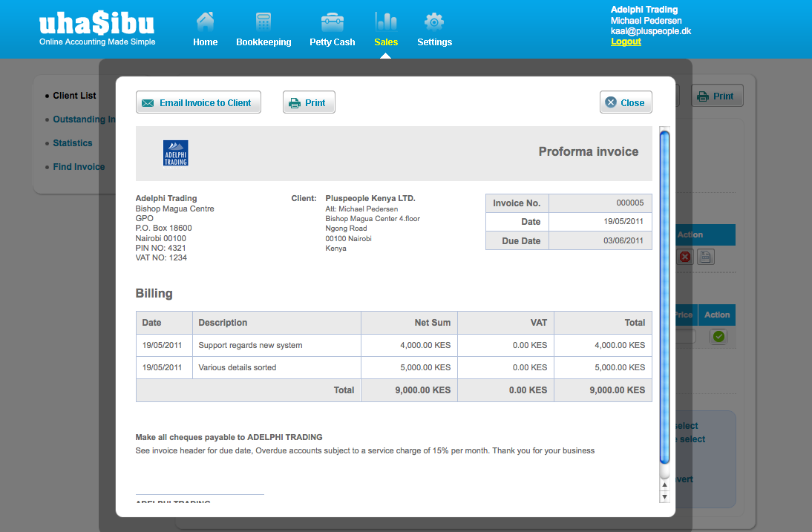The width and height of the screenshot is (812, 532).
Task: Click 'Make all cheques payable' note
Action: [x=229, y=437]
